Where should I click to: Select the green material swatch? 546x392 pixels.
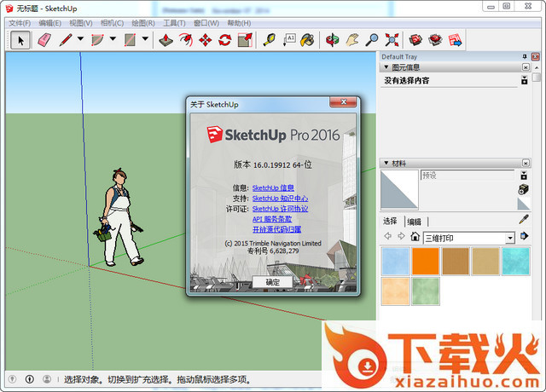[x=425, y=291]
